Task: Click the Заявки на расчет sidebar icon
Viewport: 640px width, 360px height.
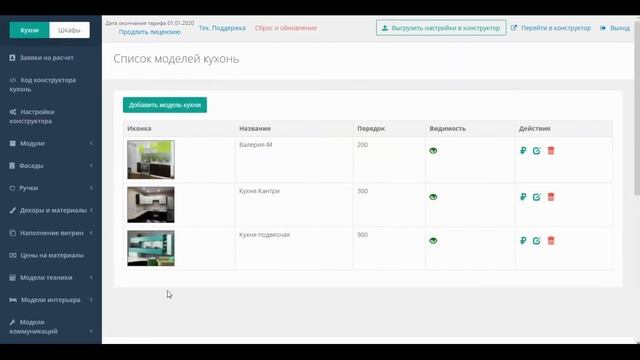Action: (x=12, y=58)
